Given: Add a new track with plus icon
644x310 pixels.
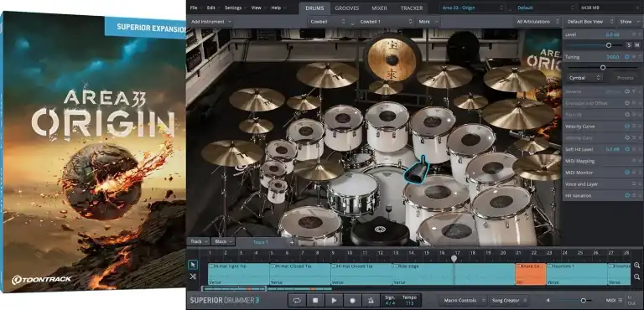Looking at the screenshot, I should click(292, 242).
